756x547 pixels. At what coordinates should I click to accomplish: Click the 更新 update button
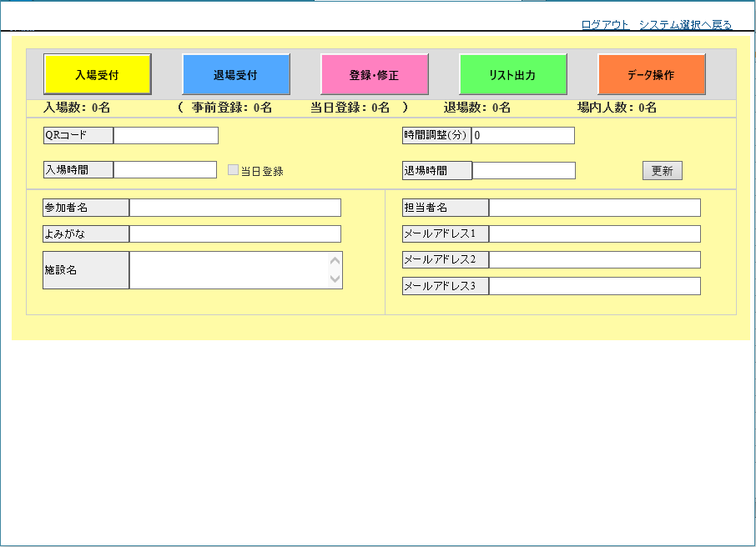point(662,171)
